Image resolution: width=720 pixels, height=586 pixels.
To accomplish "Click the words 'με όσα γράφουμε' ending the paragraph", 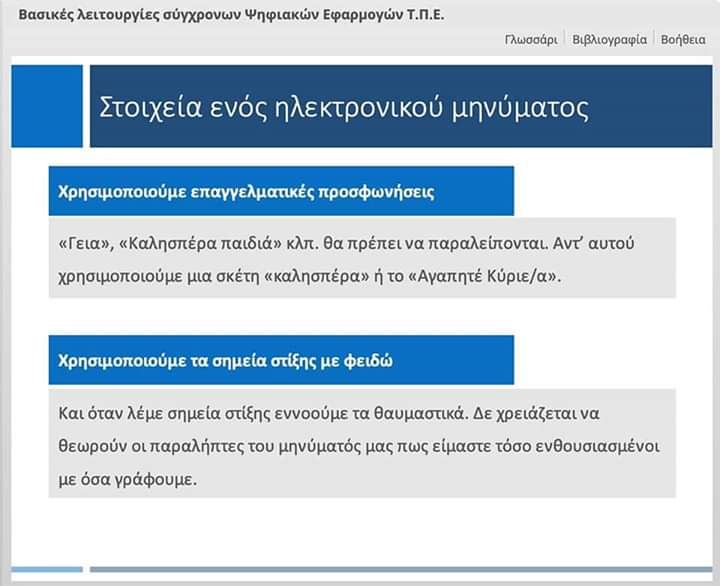I will pyautogui.click(x=127, y=479).
